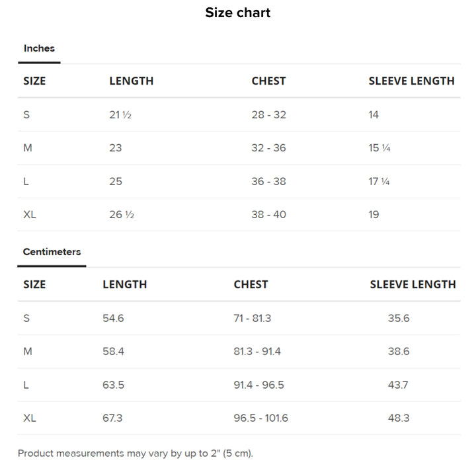Click the 21 ½ length value
Viewport: 476px width, 476px height.
point(120,115)
